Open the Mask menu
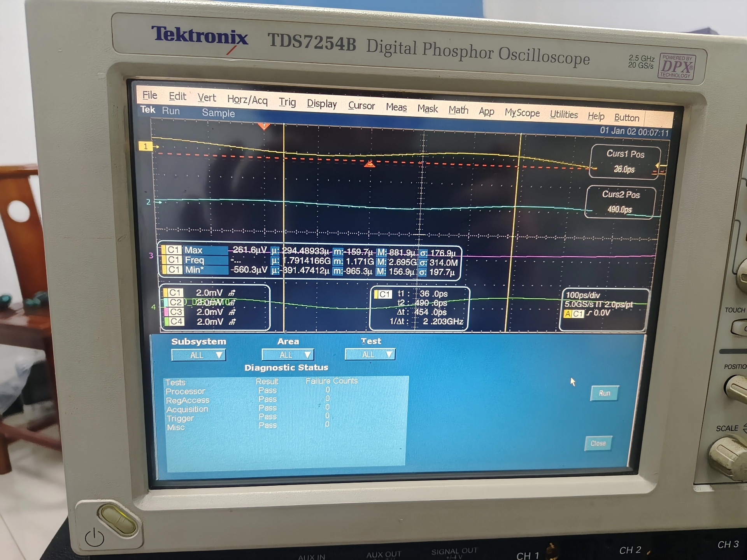This screenshot has width=747, height=560. [428, 108]
